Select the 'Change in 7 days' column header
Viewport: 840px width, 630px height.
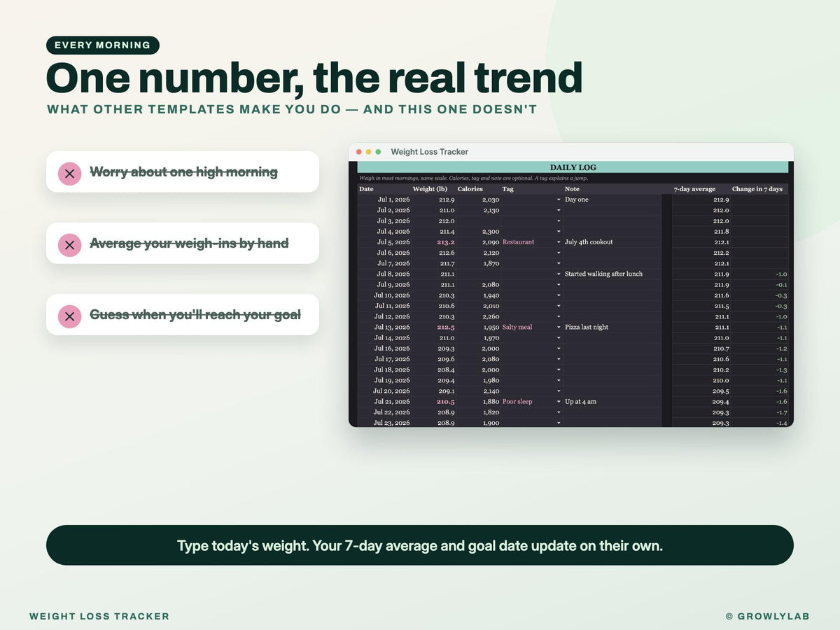pos(759,189)
